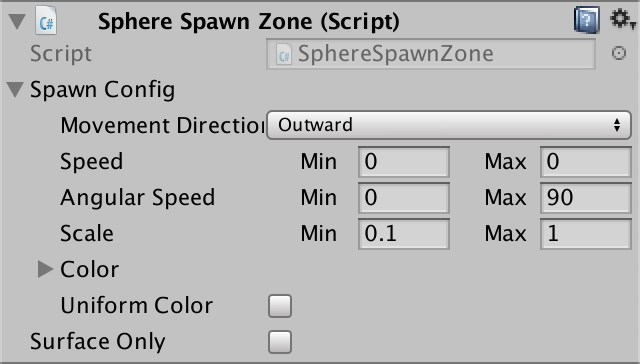
Task: Click the Angular Speed Min field
Action: [404, 198]
